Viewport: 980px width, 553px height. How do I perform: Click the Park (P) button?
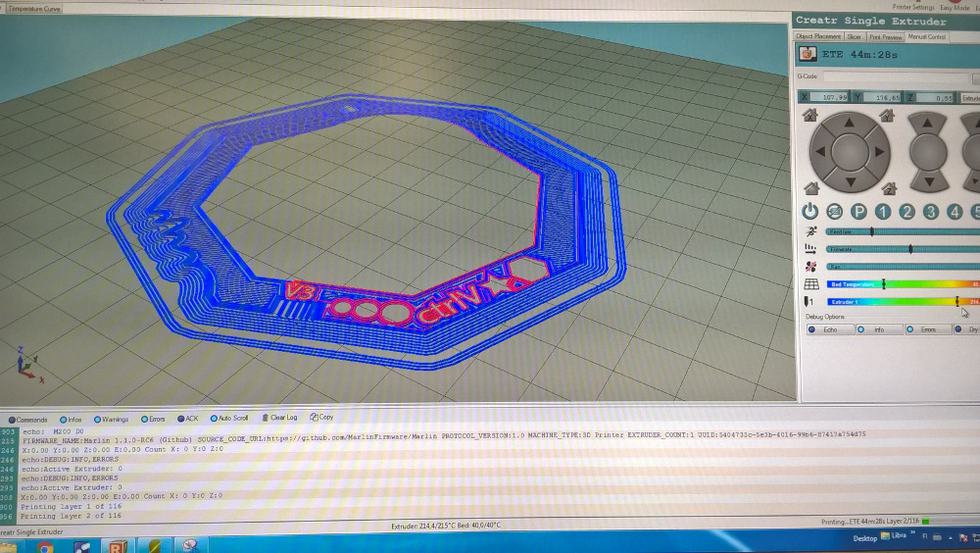click(x=858, y=212)
